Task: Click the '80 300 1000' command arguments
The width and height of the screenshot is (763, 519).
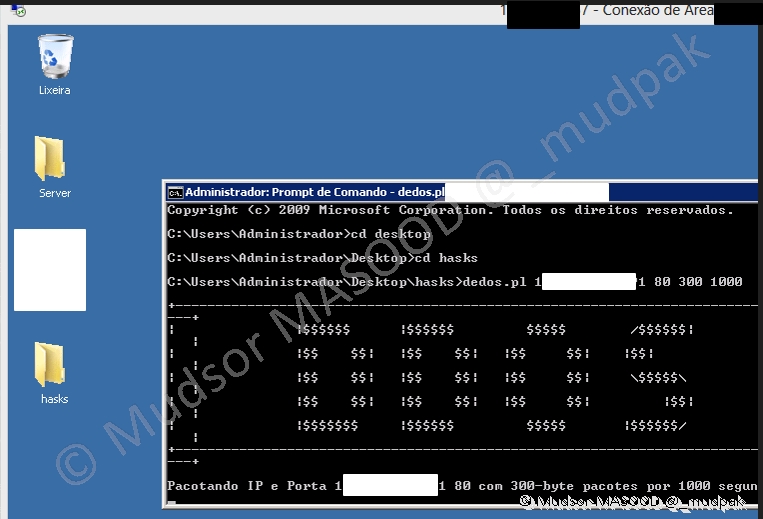Action: click(698, 282)
